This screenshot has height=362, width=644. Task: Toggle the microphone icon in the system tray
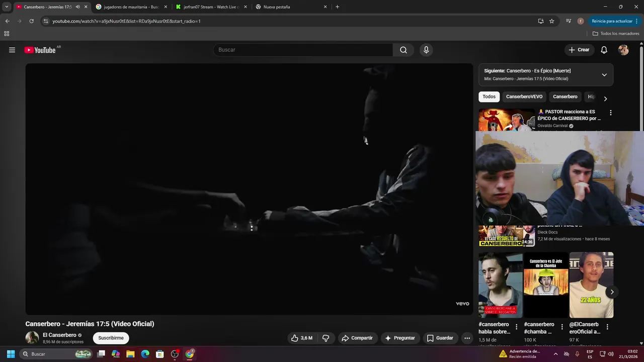[x=577, y=354]
